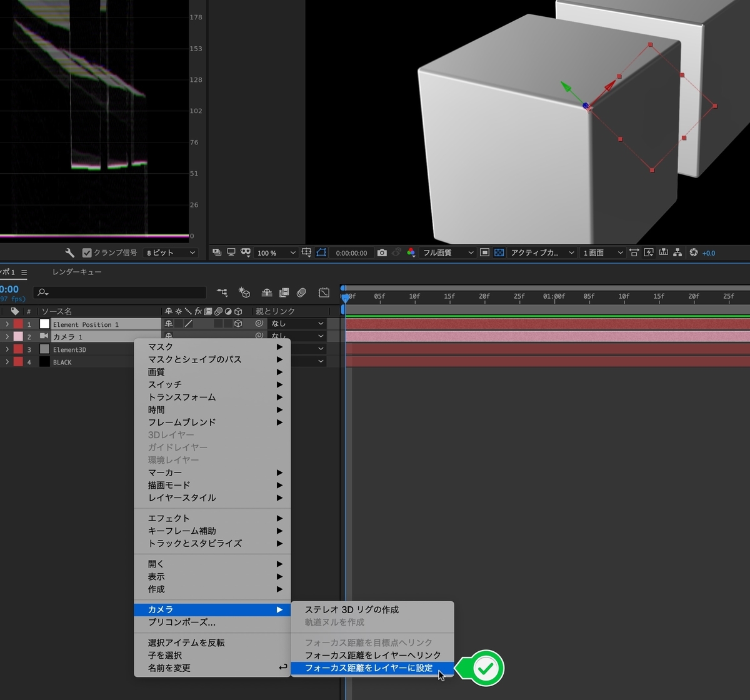Click the Element Position 1 white solid thumbnail
The width and height of the screenshot is (750, 700).
click(x=44, y=324)
